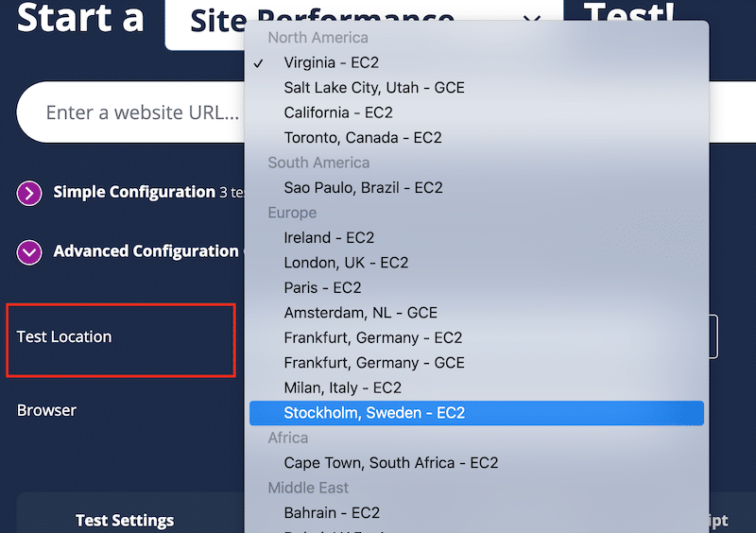Select Frankfurt, Germany - GCE
The image size is (756, 533).
[476, 363]
